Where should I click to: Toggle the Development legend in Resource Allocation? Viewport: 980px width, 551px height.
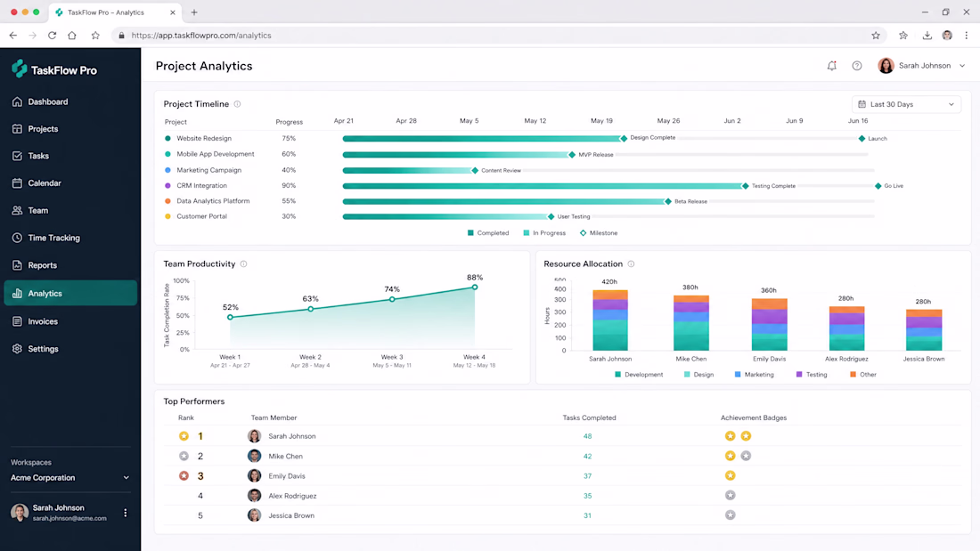click(639, 375)
